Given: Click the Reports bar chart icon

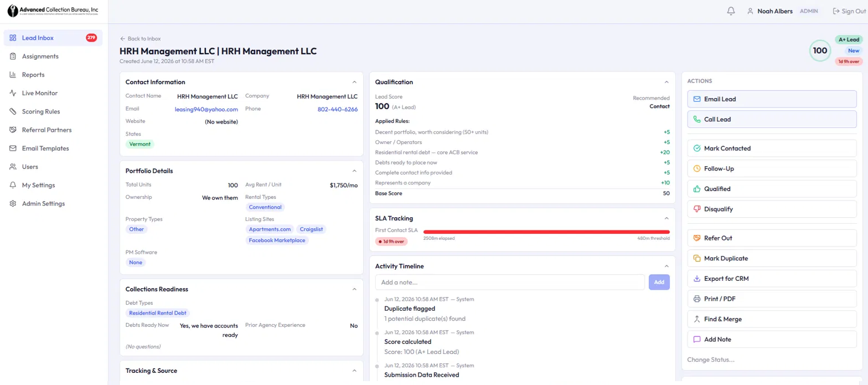Looking at the screenshot, I should click(x=13, y=75).
